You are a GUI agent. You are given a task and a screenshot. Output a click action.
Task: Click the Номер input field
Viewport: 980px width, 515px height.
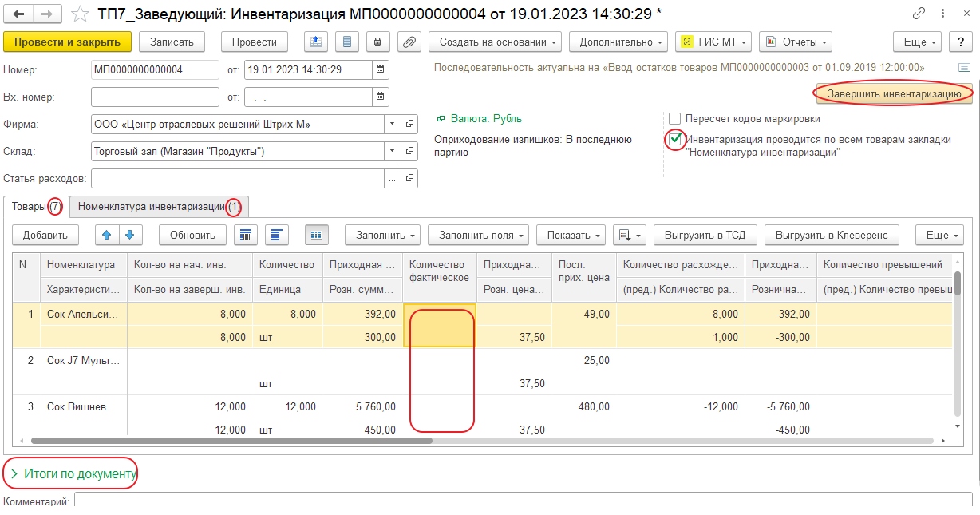coord(155,69)
